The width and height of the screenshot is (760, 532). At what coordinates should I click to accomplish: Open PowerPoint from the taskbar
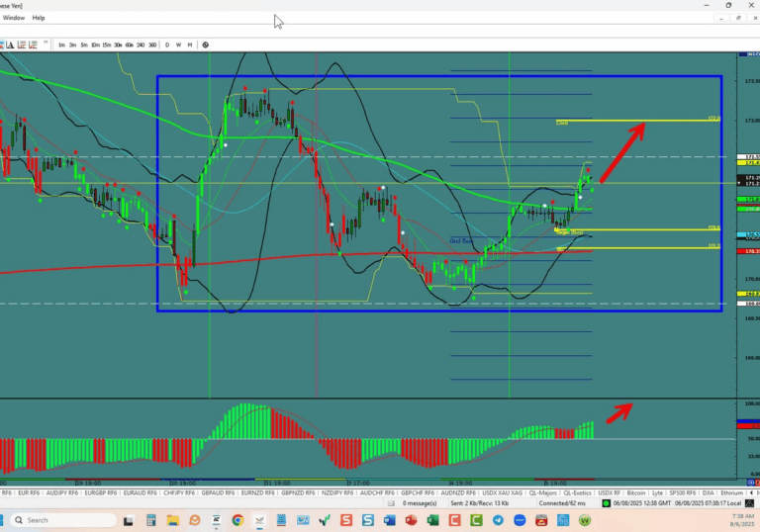(411, 520)
